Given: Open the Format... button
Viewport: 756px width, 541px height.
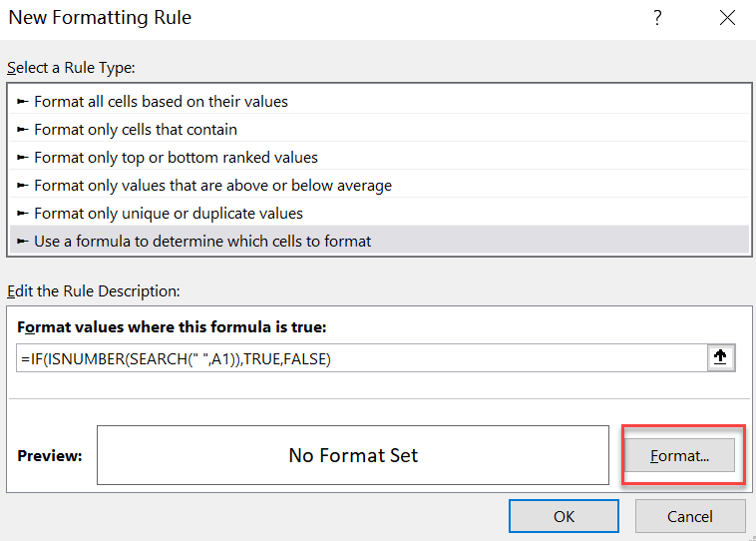Looking at the screenshot, I should point(680,455).
